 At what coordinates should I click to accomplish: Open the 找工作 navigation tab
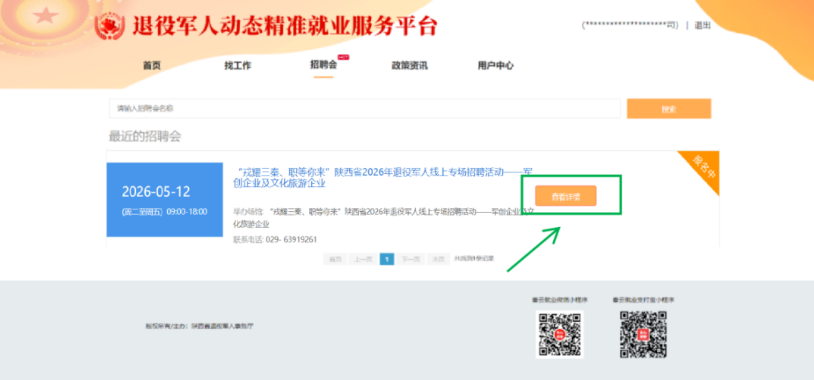click(x=238, y=66)
